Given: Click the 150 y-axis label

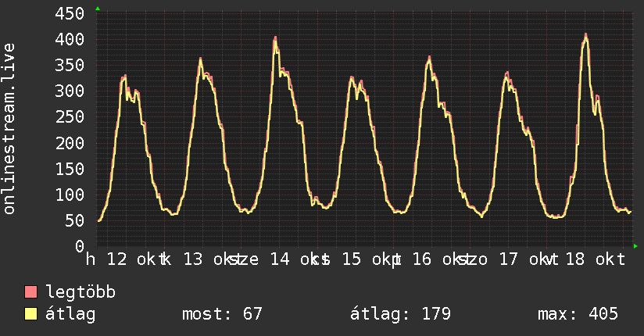Looking at the screenshot, I should click(x=70, y=170).
